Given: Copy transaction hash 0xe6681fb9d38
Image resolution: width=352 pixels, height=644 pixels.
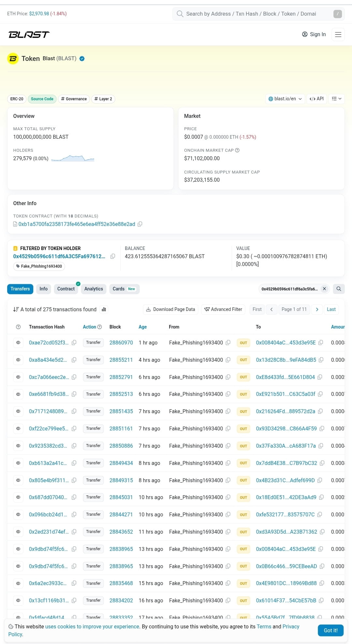Looking at the screenshot, I should [x=74, y=394].
